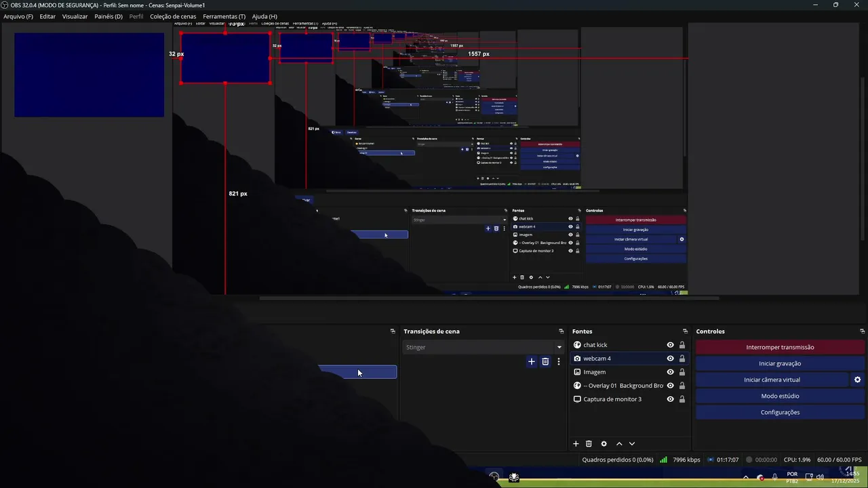Undock the Controles panel
The height and width of the screenshot is (488, 868).
coord(862,331)
